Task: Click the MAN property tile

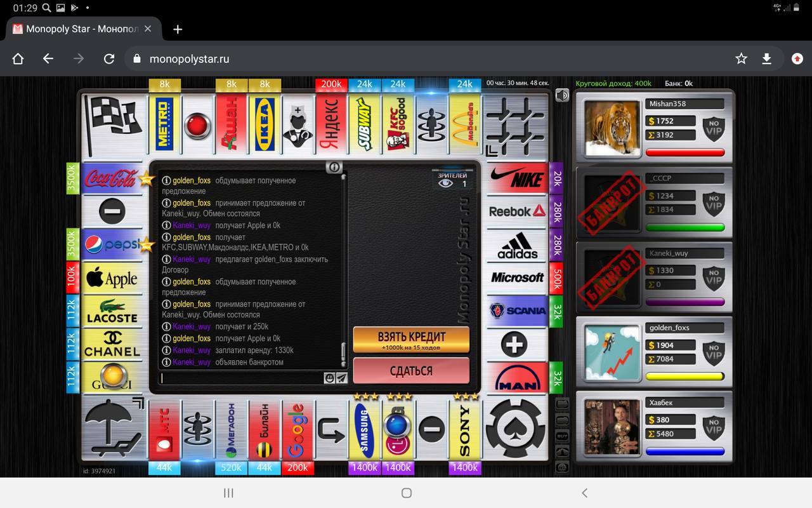Action: point(518,378)
